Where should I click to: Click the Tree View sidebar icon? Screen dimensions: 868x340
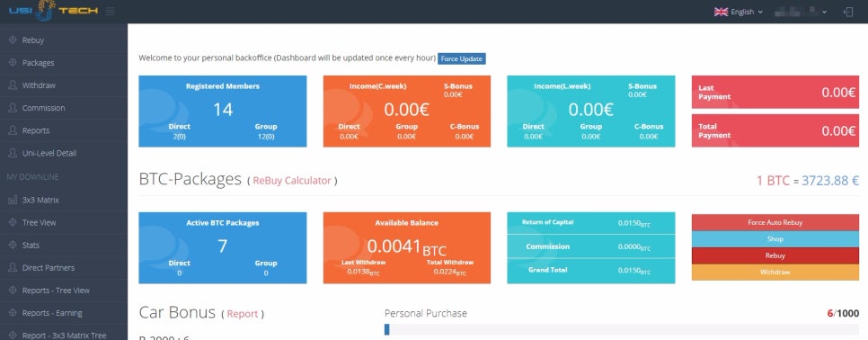coord(13,222)
